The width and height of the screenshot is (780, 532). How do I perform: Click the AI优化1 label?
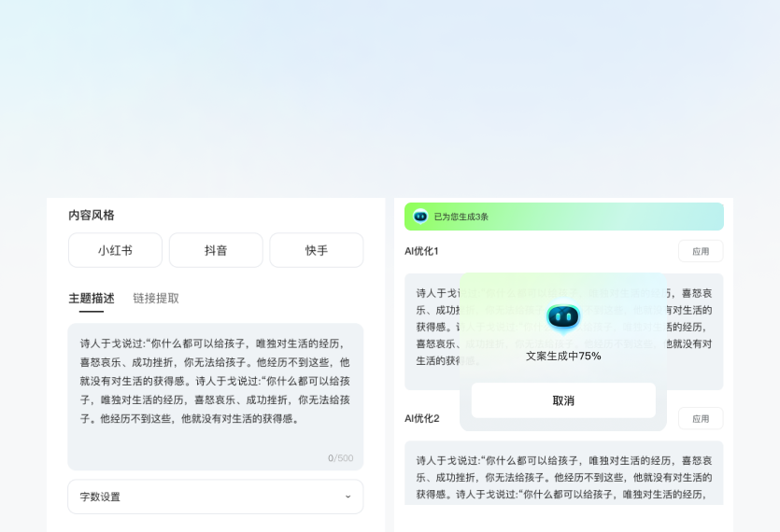pos(421,251)
